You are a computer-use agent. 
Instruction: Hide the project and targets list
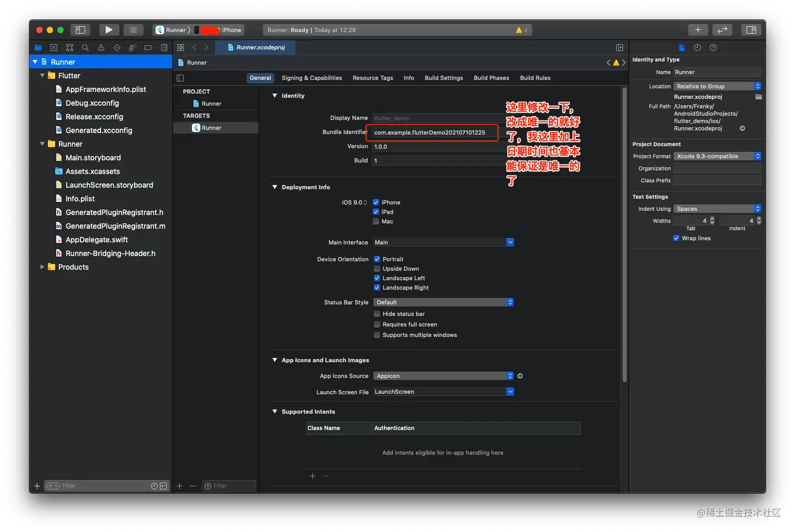tap(180, 78)
